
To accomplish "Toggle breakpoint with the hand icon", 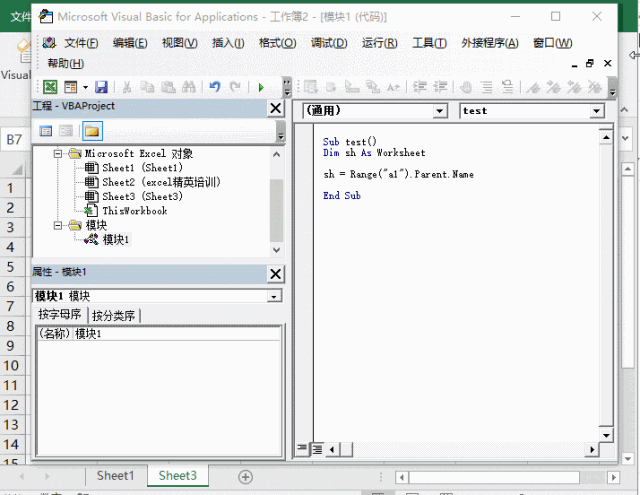I will pyautogui.click(x=466, y=87).
